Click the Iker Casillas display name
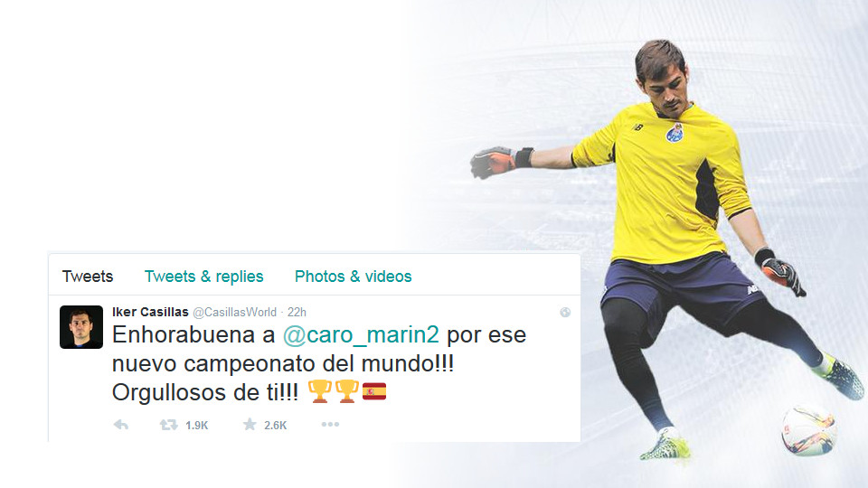The width and height of the screenshot is (868, 488). point(150,312)
